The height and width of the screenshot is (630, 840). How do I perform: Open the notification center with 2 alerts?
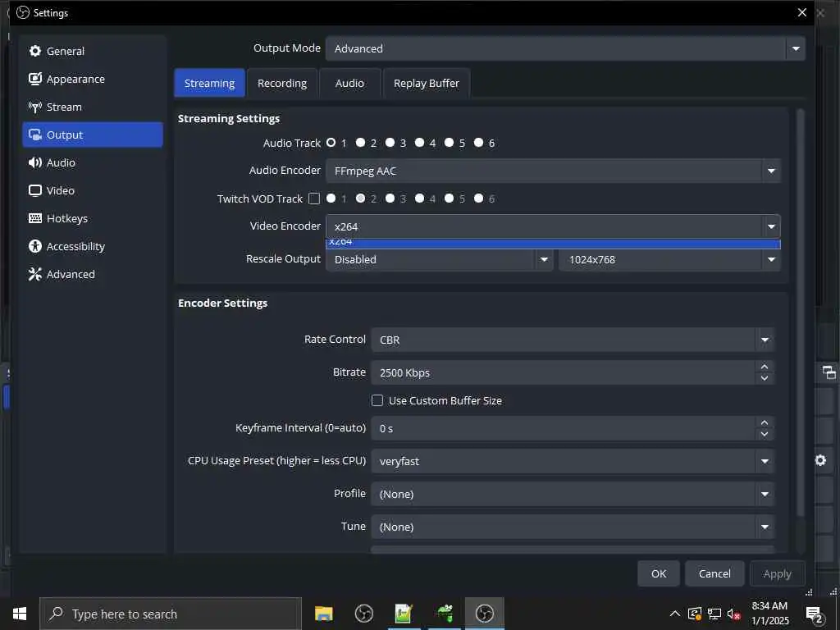(814, 614)
